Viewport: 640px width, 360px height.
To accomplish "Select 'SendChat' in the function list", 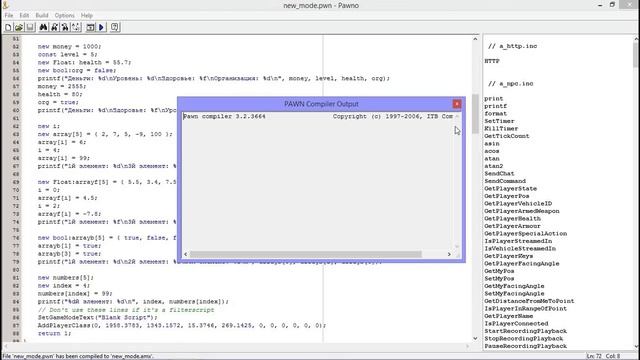I will [x=499, y=173].
